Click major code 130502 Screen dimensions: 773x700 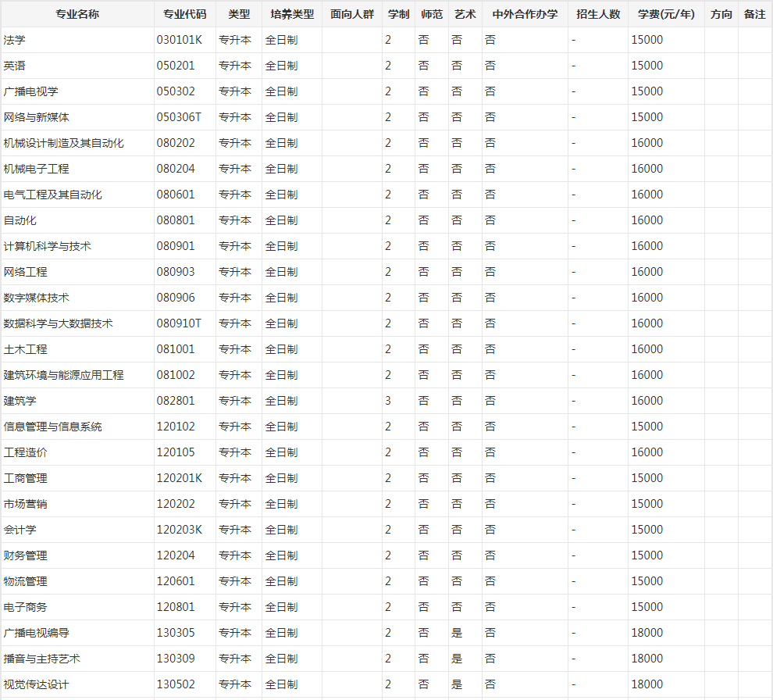coord(176,684)
